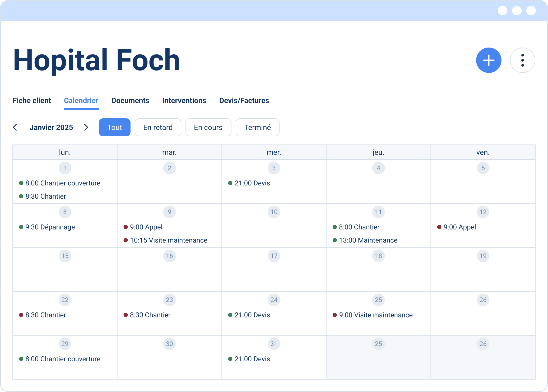Go to the previous month
The height and width of the screenshot is (392, 548).
(15, 127)
